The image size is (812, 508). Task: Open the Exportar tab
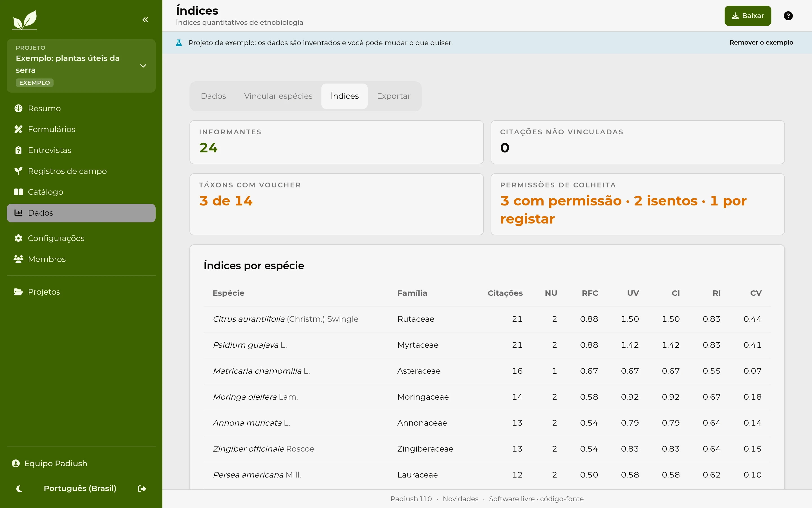coord(394,96)
